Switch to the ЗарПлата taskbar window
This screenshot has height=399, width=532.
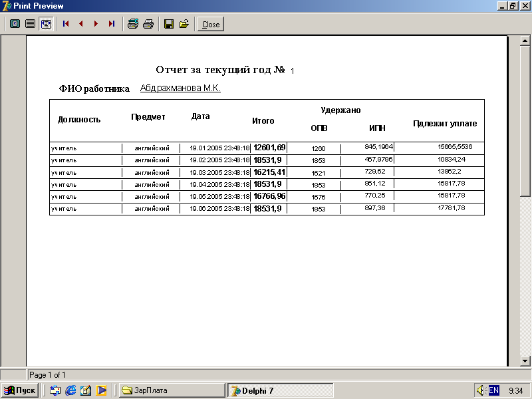pyautogui.click(x=171, y=390)
